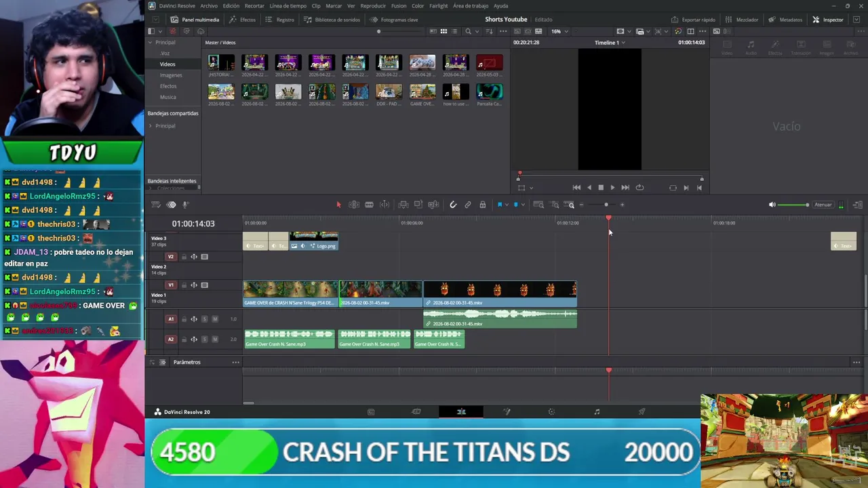Viewport: 868px width, 488px height.
Task: Open the Deliver page rocket icon
Action: coord(642,412)
